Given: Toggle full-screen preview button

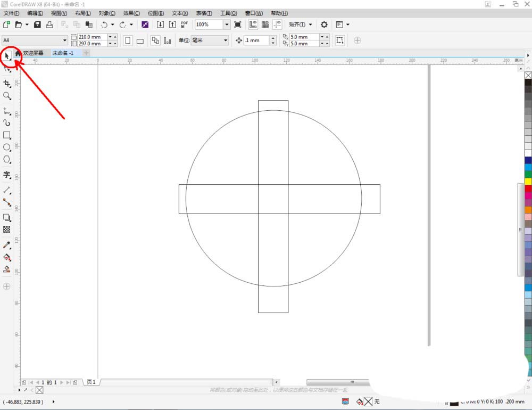Looking at the screenshot, I should [238, 24].
